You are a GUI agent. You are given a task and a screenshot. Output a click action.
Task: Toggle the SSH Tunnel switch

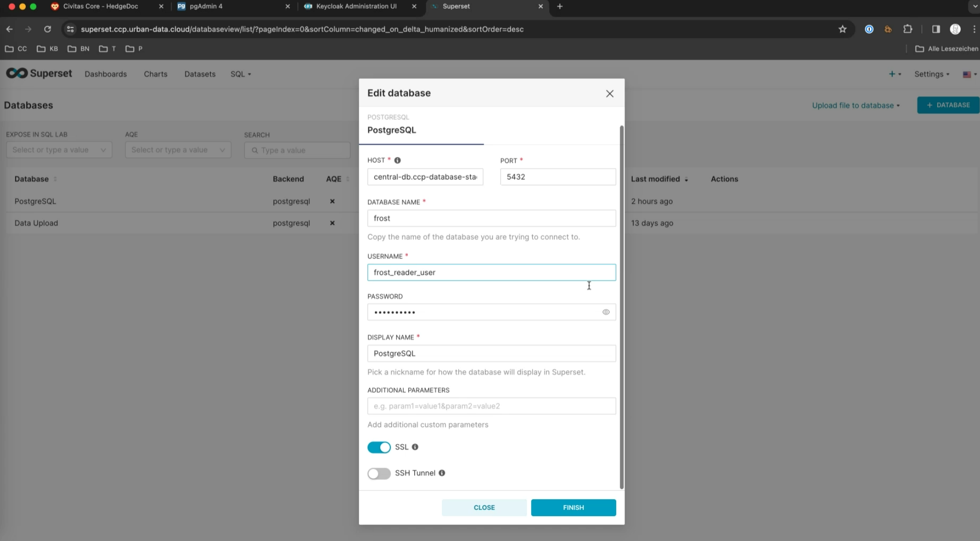click(379, 473)
